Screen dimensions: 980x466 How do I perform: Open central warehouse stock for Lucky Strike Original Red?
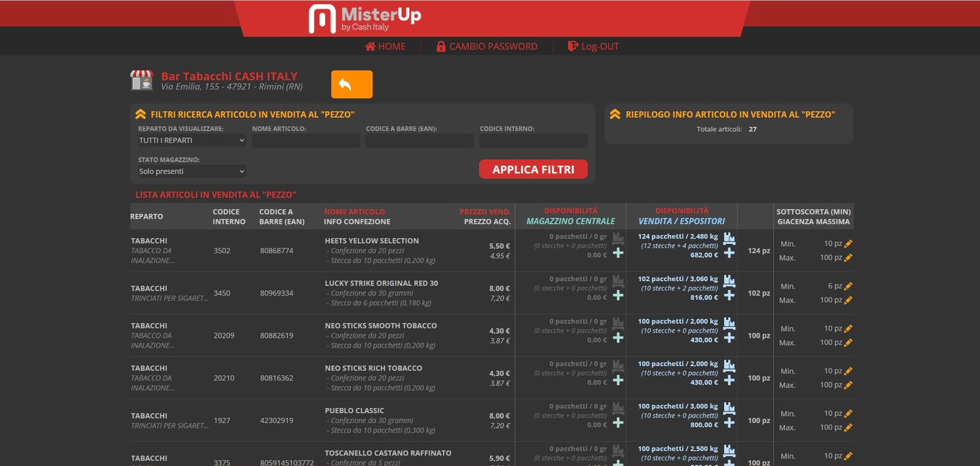click(618, 280)
